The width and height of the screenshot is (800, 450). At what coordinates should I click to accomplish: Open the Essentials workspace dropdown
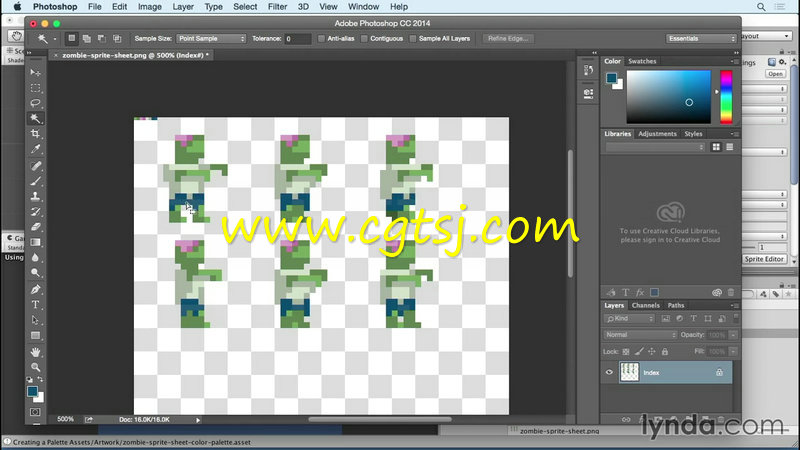coord(701,39)
